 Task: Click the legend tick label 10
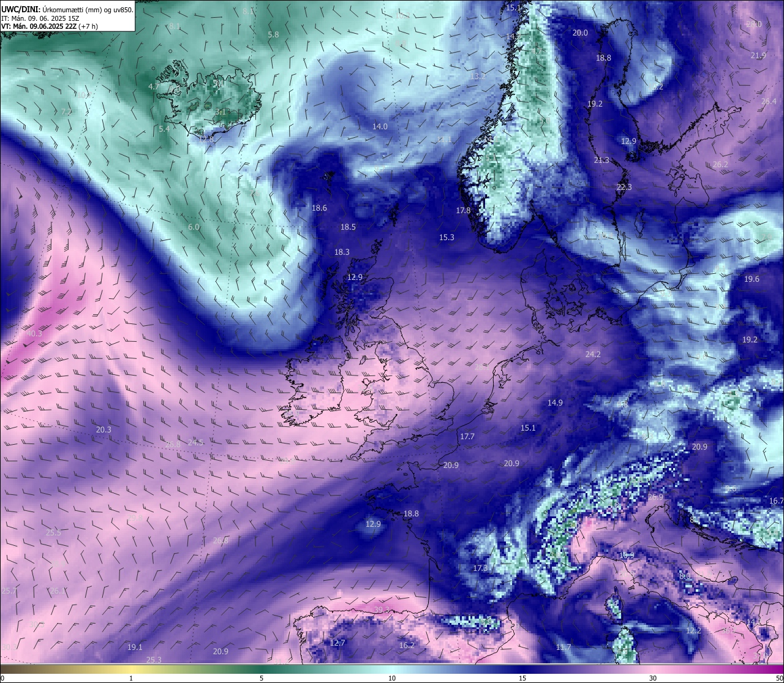pyautogui.click(x=392, y=678)
